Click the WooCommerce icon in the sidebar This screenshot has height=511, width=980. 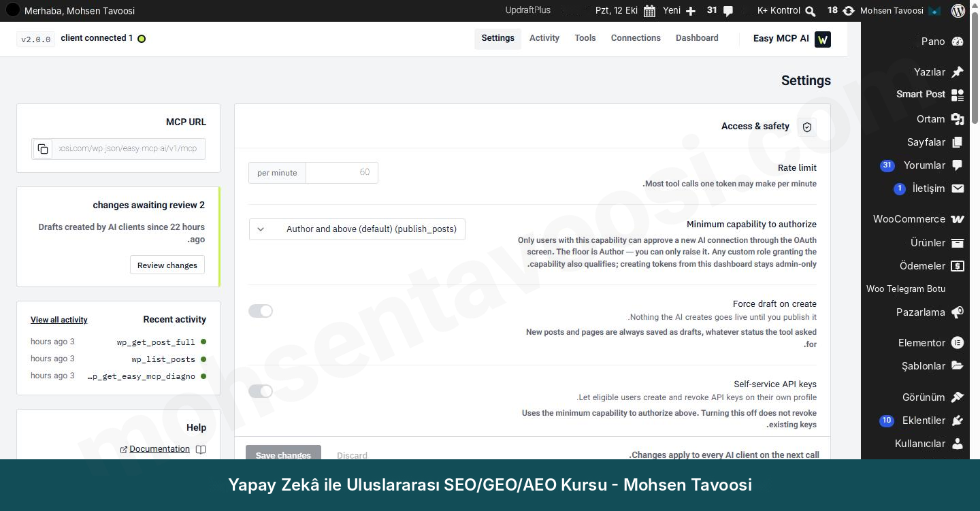958,219
